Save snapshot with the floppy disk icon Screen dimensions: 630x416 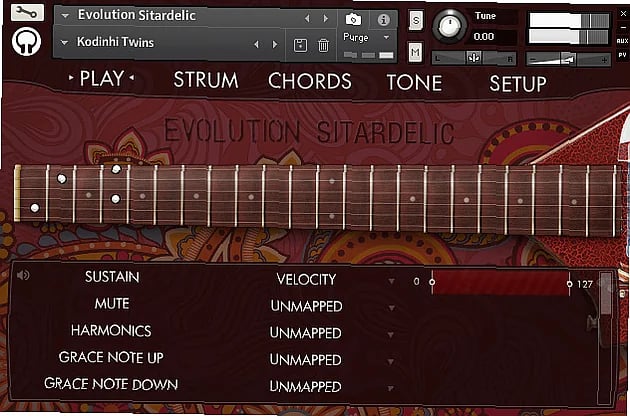click(x=300, y=45)
